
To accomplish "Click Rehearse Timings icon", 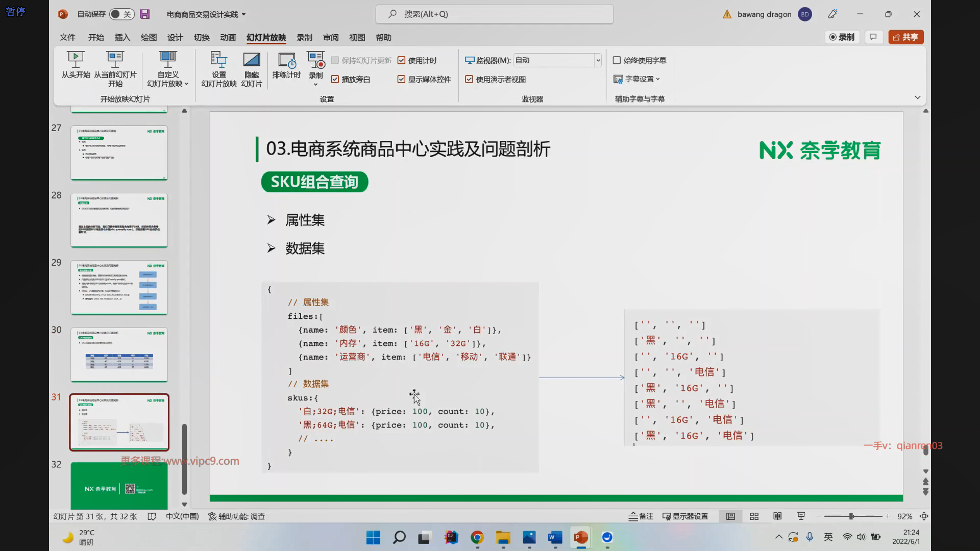I will point(286,60).
